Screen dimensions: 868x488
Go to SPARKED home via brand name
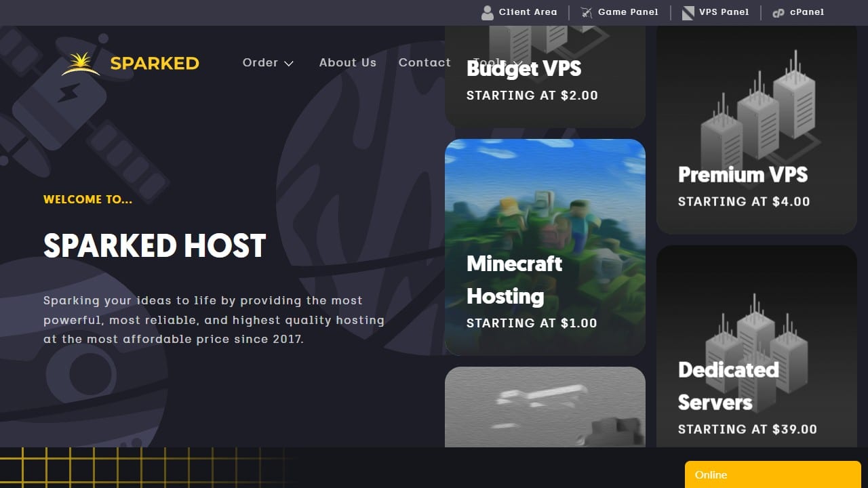point(155,64)
